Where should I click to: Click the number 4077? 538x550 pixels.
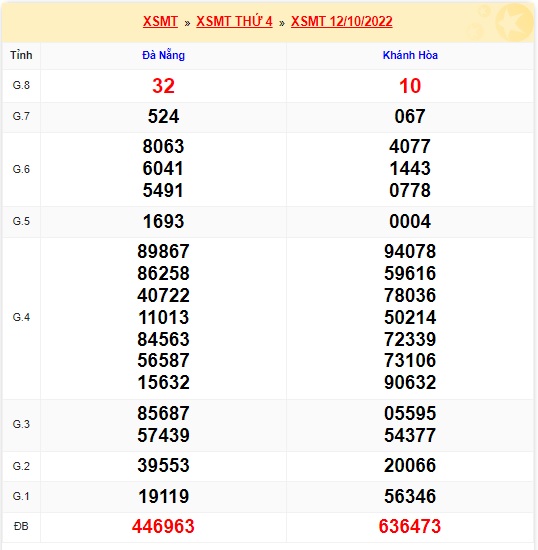[x=410, y=146]
